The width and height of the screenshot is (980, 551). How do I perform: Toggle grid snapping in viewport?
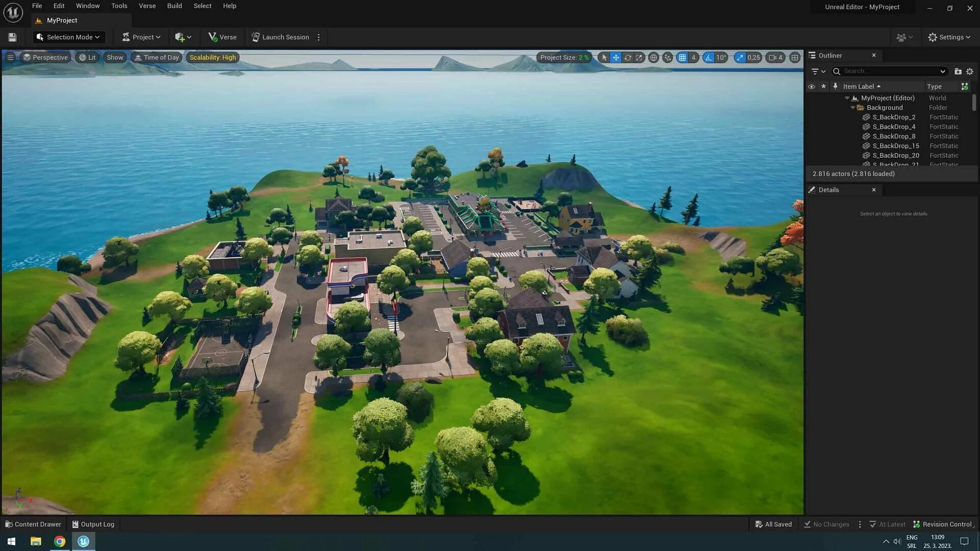click(x=682, y=58)
